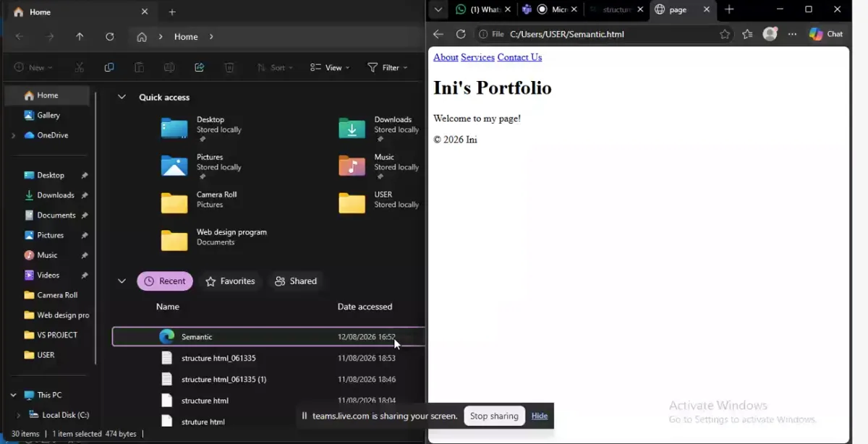Select Videos in the navigation pane

(x=48, y=275)
